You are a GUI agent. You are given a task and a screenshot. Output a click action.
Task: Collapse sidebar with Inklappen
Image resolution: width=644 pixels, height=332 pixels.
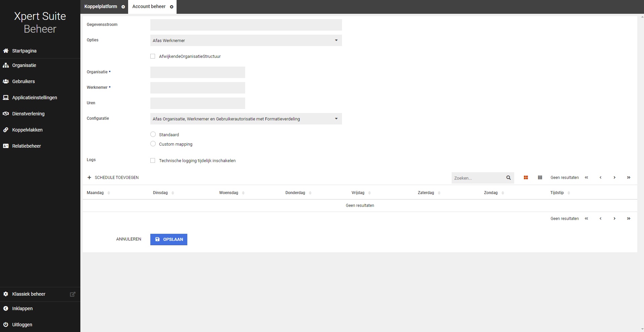point(22,308)
